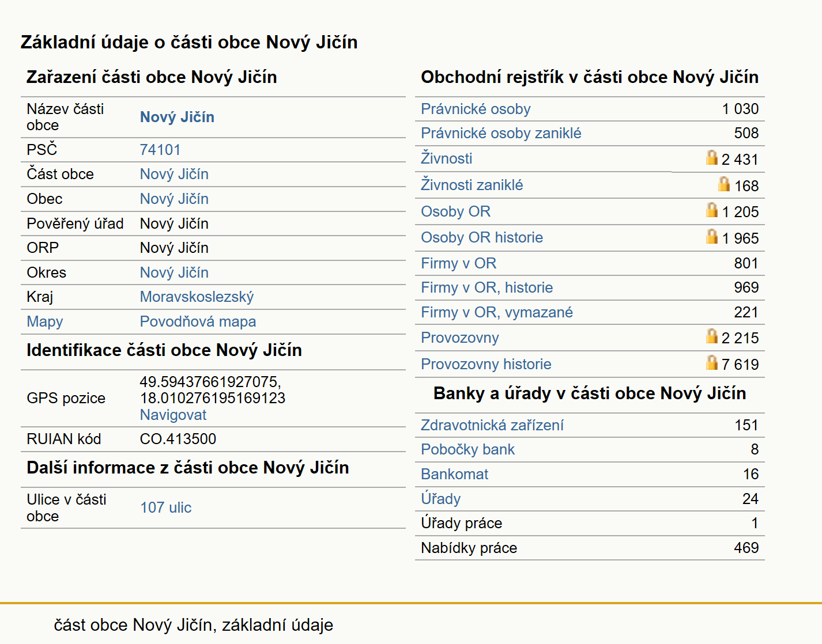822x644 pixels.
Task: Open the Bankomat link
Action: click(x=454, y=474)
